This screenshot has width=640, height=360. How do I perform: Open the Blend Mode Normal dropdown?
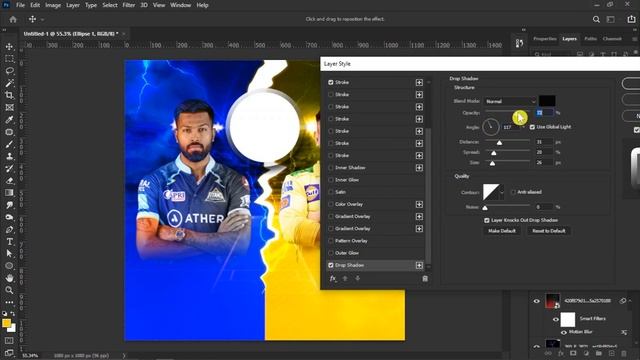coord(510,101)
